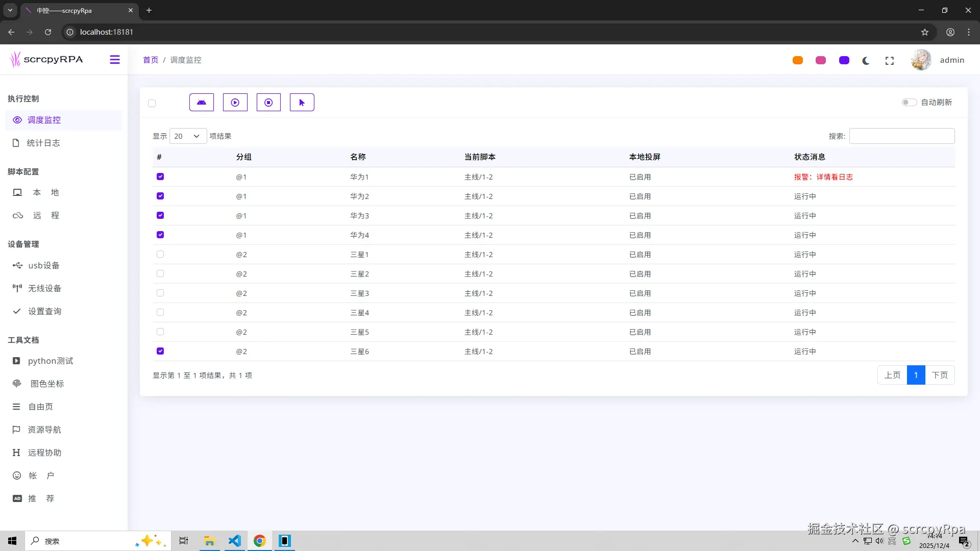Image resolution: width=980 pixels, height=551 pixels.
Task: Tick the select-all checkbox in the toolbar
Action: pos(152,104)
